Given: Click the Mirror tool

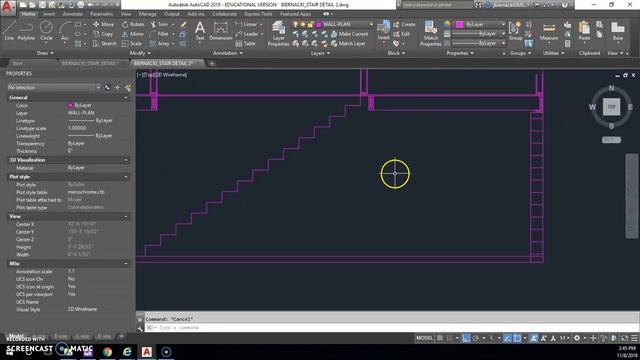Looking at the screenshot, I should (133, 34).
